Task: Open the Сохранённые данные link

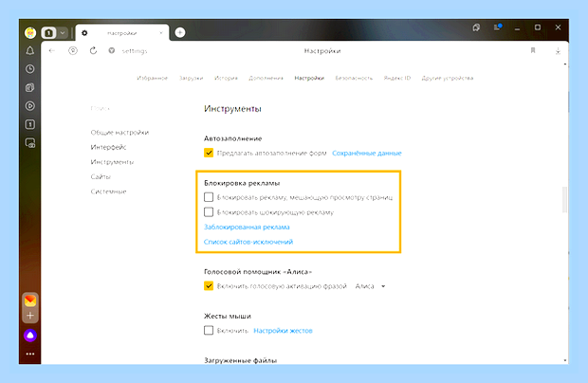Action: pyautogui.click(x=367, y=153)
